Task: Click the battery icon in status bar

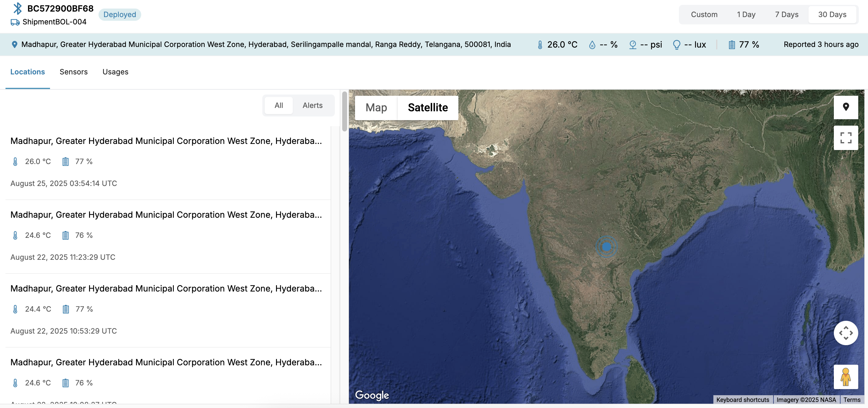Action: (732, 45)
